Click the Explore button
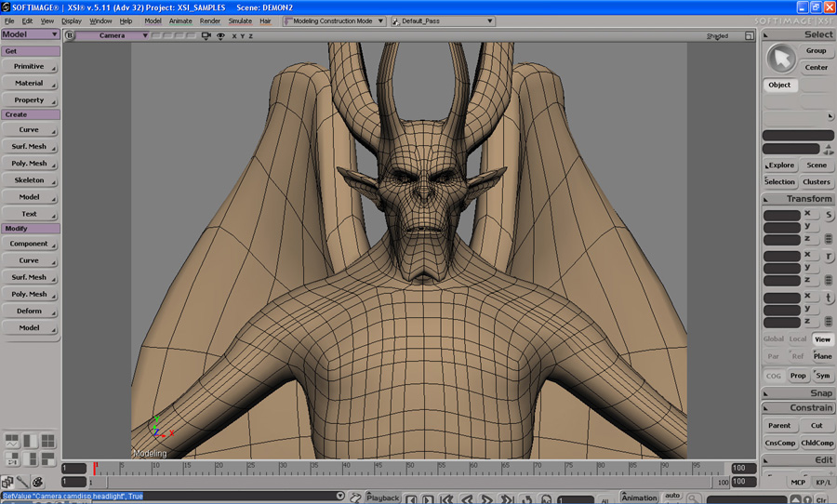The width and height of the screenshot is (837, 504). pyautogui.click(x=780, y=166)
